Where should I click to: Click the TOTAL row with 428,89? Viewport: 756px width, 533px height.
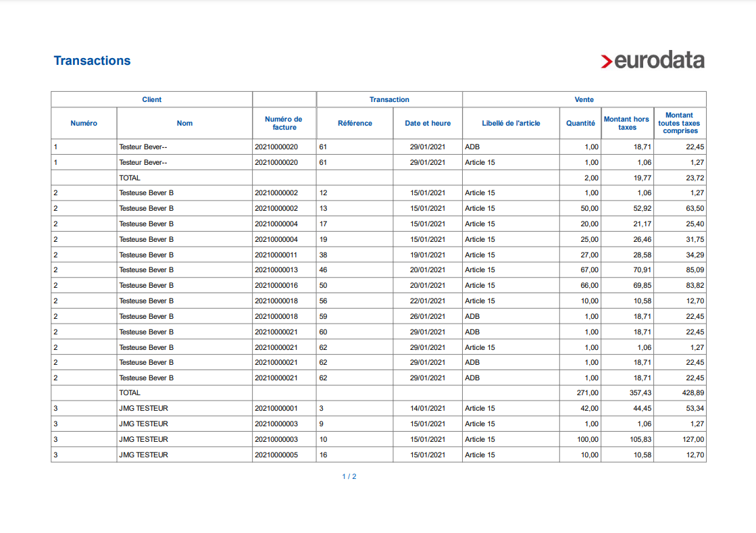pos(378,392)
